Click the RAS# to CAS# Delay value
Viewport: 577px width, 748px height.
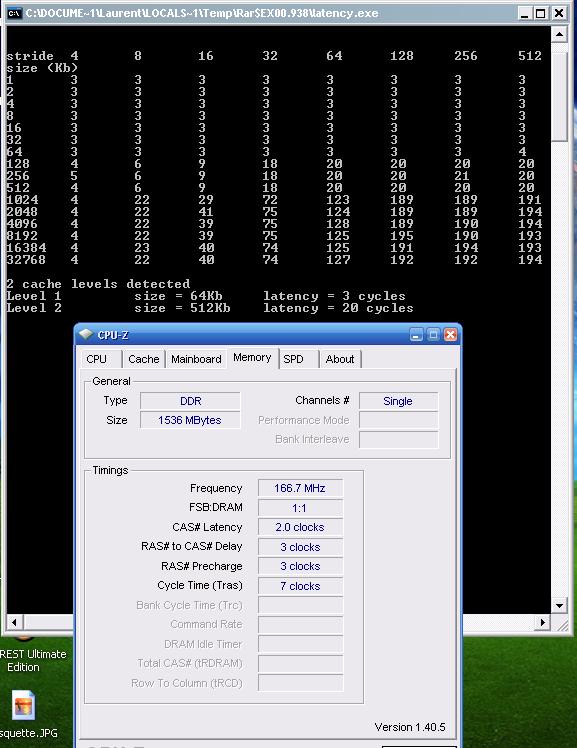click(x=300, y=547)
